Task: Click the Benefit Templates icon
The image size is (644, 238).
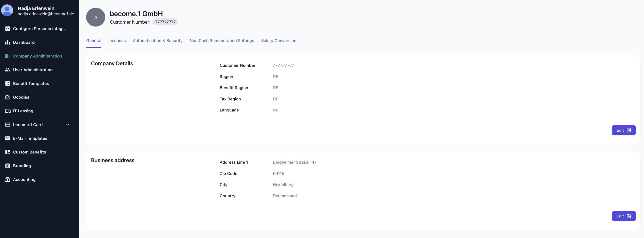Action: (8, 83)
